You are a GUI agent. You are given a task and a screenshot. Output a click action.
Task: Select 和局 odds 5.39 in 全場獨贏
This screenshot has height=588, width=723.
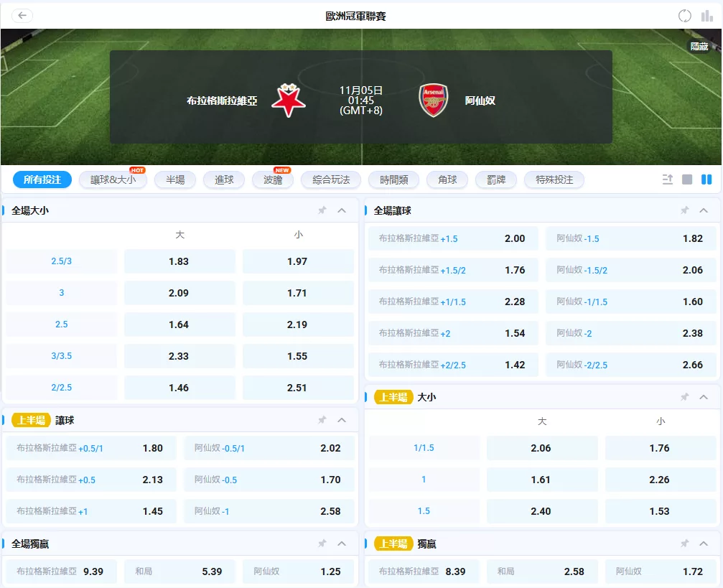coord(179,571)
